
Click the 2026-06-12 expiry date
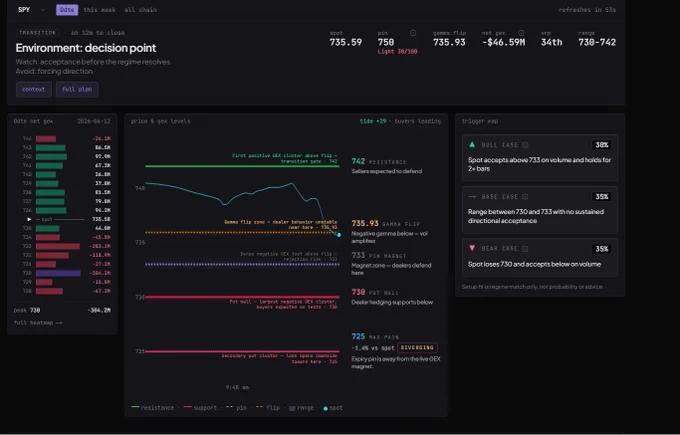point(94,121)
